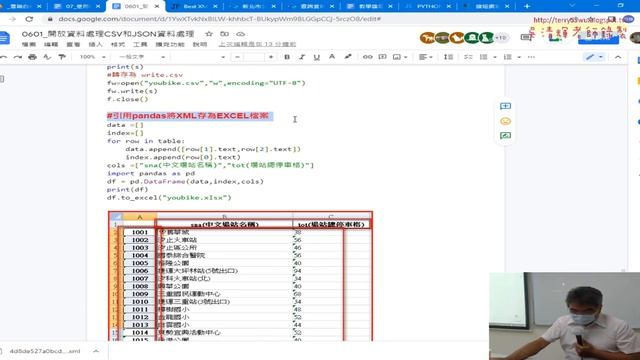Click the toolbar add comment icon

[x=382, y=57]
